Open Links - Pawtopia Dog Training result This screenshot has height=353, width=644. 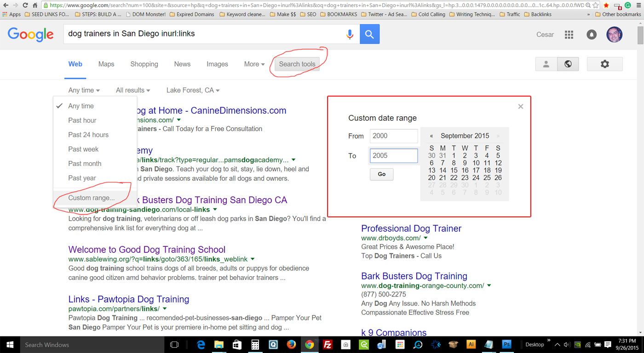129,299
